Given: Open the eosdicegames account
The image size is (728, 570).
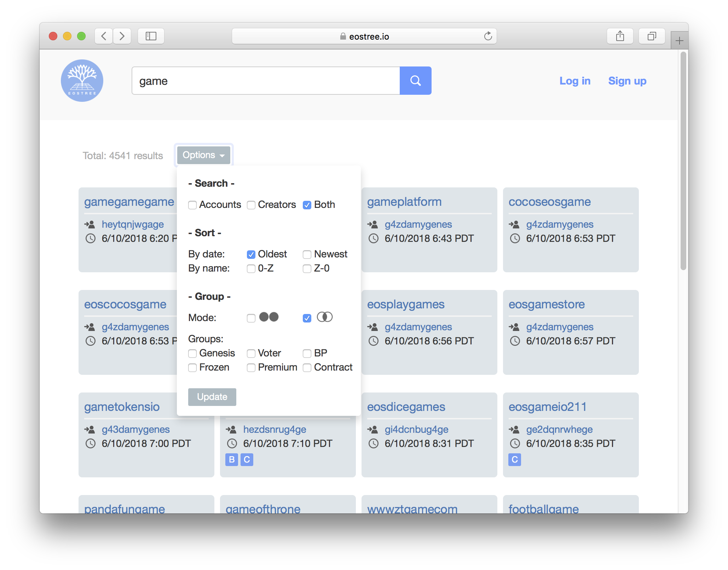Looking at the screenshot, I should 406,407.
